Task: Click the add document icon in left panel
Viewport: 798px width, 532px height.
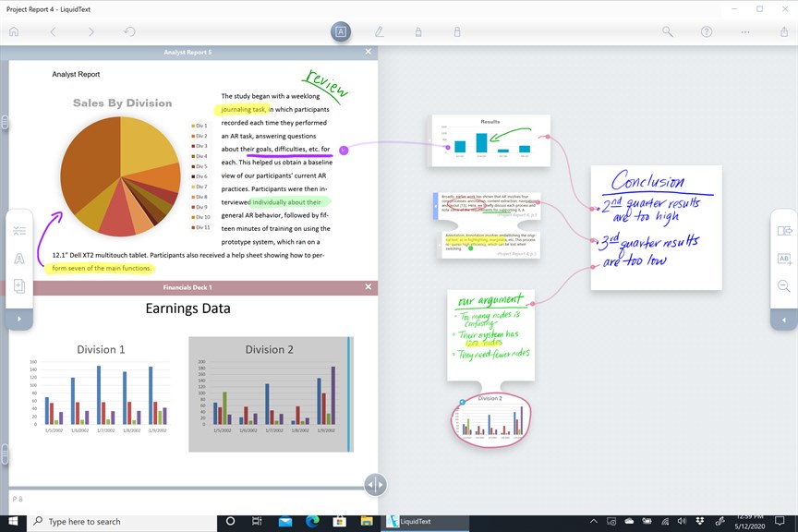Action: click(x=19, y=286)
